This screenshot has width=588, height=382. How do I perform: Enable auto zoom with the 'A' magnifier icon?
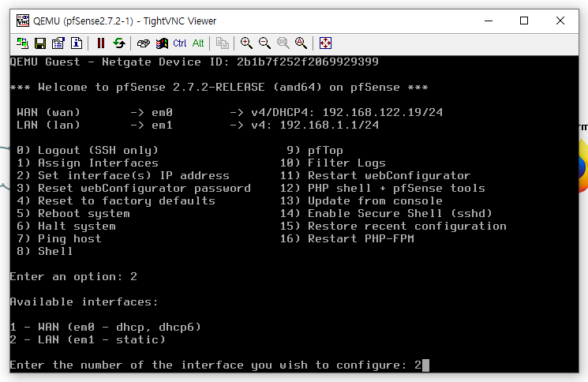[301, 43]
